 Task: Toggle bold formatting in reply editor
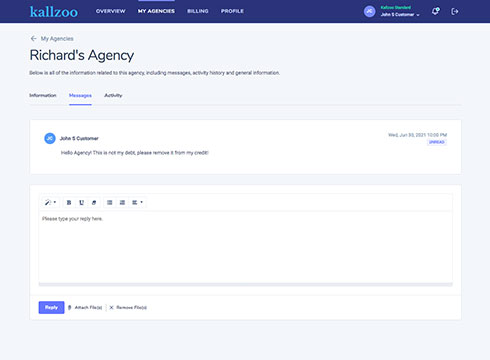click(69, 202)
